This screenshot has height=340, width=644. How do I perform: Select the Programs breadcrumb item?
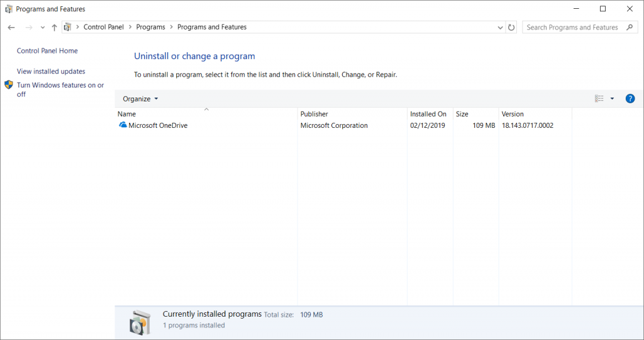click(150, 27)
